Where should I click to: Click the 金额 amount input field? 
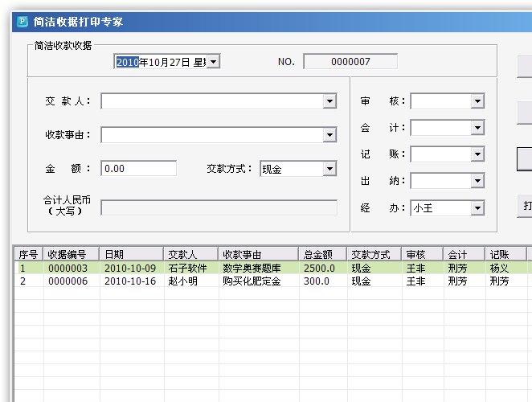pos(138,169)
